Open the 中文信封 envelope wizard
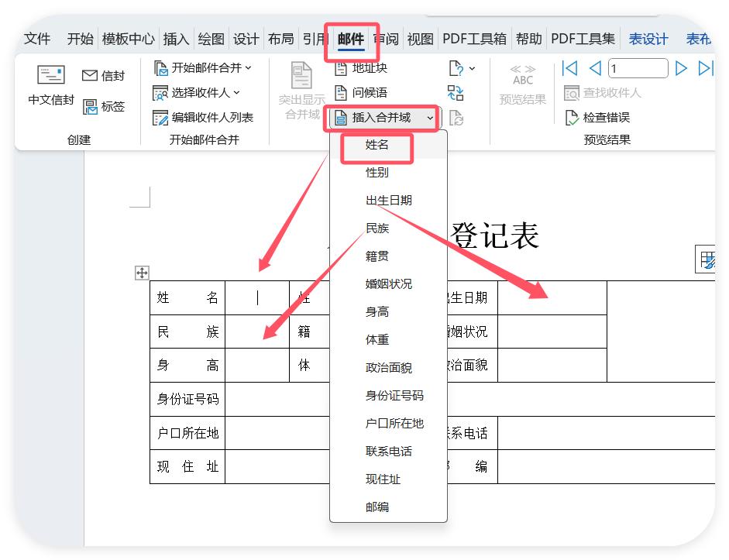The width and height of the screenshot is (729, 560). click(50, 85)
